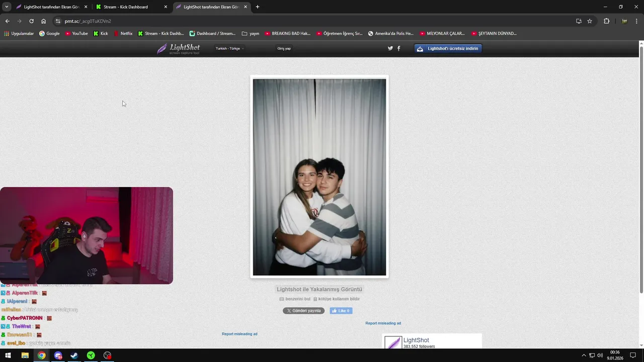Viewport: 644px width, 362px height.
Task: Open the Windows Start menu
Action: [8, 355]
